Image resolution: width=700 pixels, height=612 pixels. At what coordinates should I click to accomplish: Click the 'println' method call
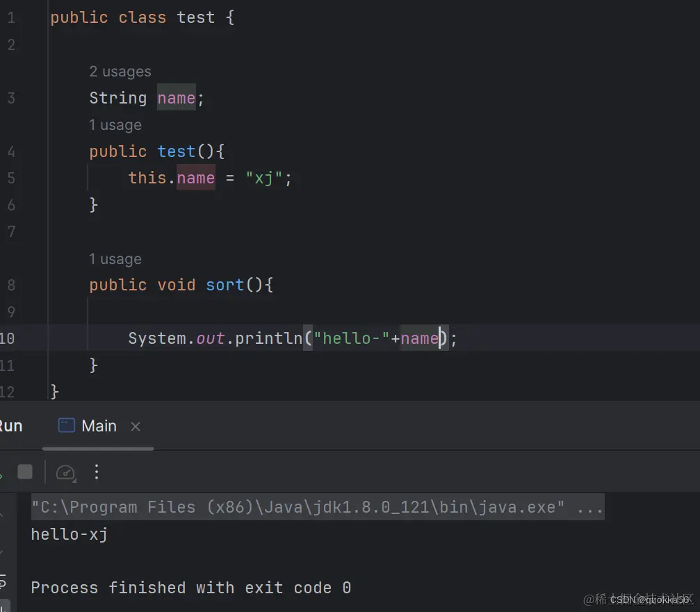coord(269,338)
